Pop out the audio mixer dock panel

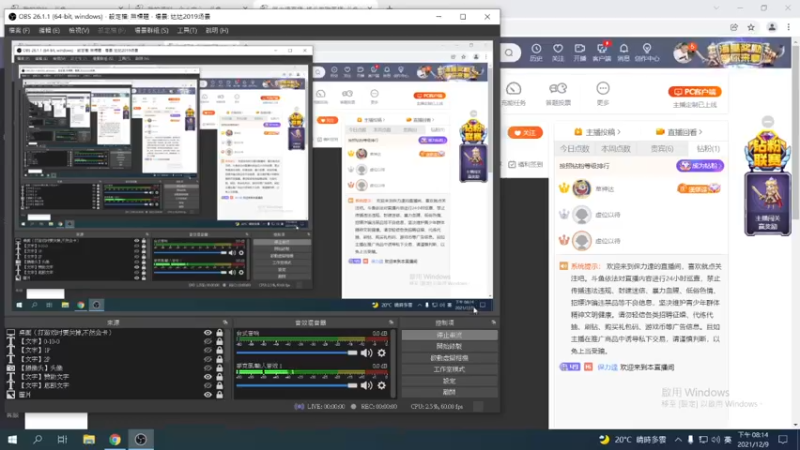(391, 322)
